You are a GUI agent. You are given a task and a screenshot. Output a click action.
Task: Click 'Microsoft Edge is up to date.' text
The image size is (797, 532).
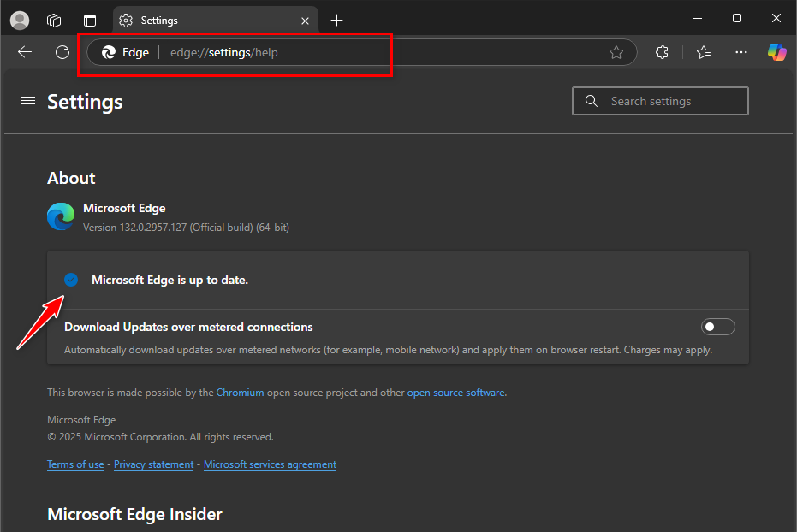(x=170, y=281)
